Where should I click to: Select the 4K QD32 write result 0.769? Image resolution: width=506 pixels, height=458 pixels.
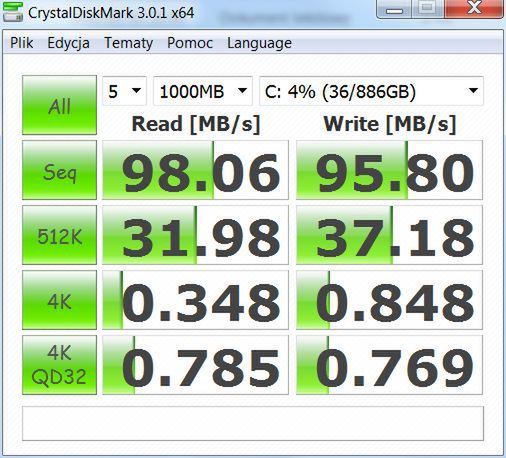click(x=389, y=365)
